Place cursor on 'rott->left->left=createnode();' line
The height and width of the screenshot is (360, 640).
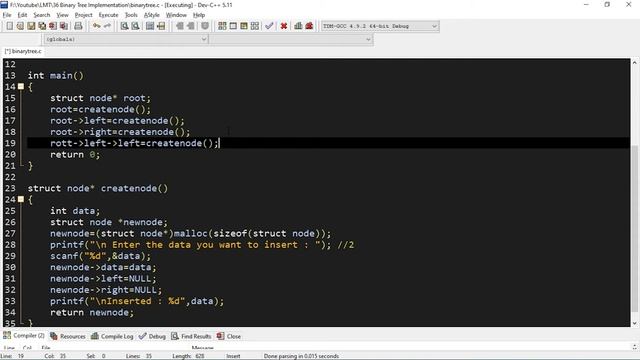point(135,143)
